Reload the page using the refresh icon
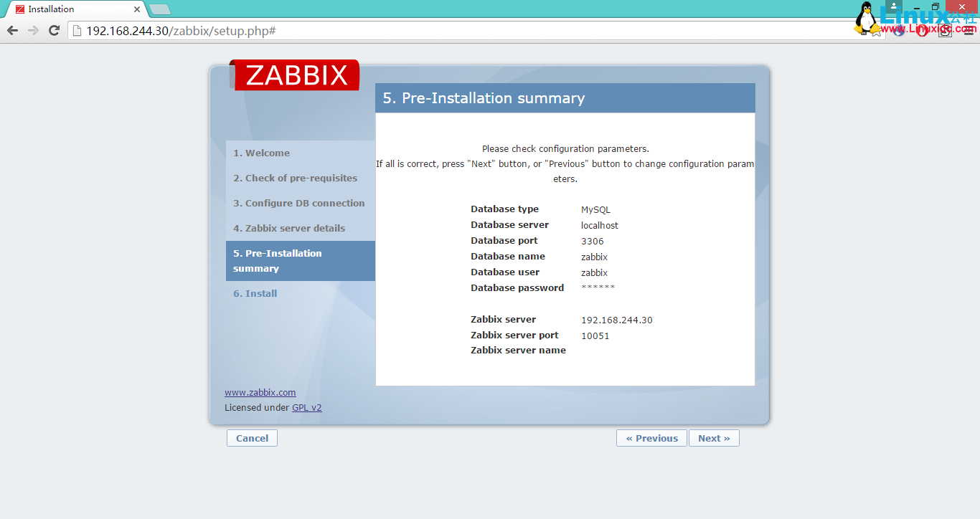980x519 pixels. click(x=53, y=31)
